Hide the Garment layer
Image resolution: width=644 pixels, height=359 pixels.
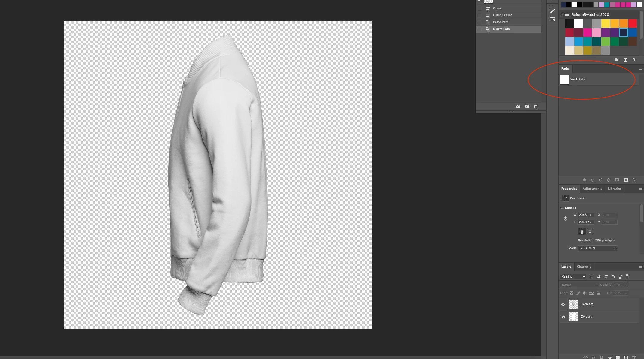tap(563, 304)
